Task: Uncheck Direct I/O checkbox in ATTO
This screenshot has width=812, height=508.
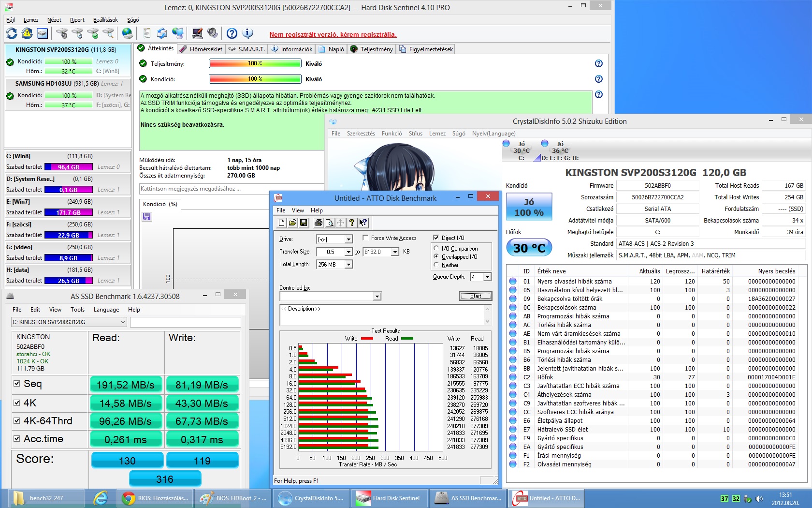Action: click(x=436, y=238)
